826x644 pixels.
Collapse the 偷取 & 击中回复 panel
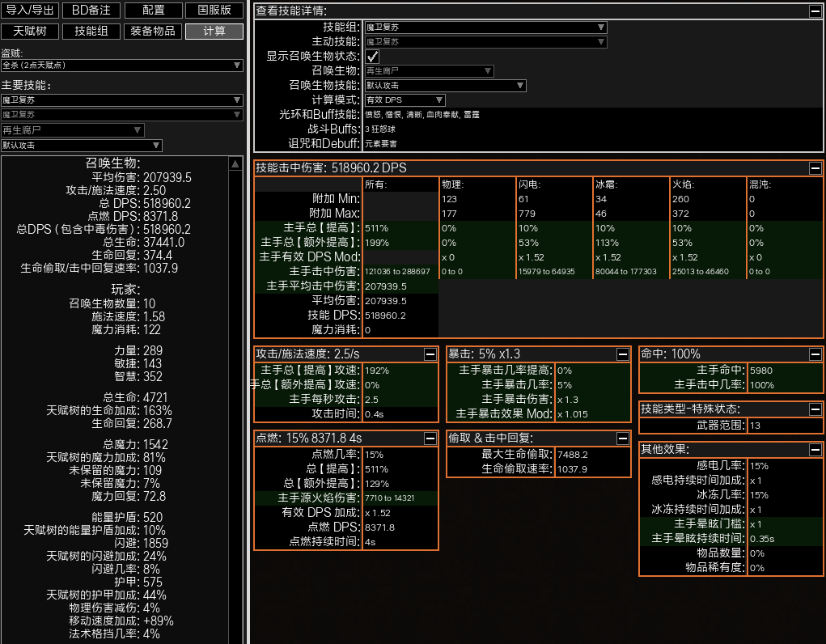coord(622,439)
